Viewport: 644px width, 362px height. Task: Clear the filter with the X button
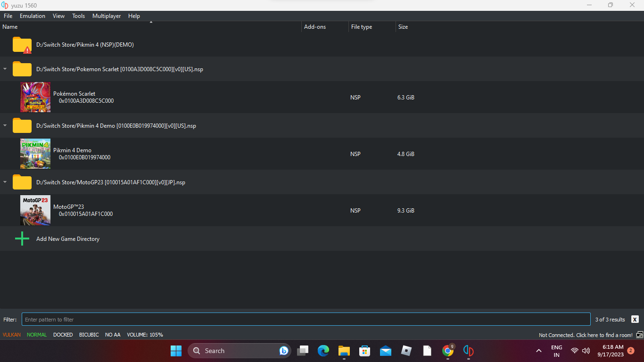click(x=635, y=319)
